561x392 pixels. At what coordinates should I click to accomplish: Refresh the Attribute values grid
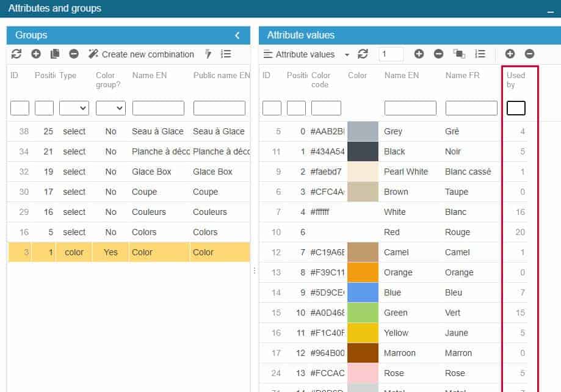click(x=363, y=54)
